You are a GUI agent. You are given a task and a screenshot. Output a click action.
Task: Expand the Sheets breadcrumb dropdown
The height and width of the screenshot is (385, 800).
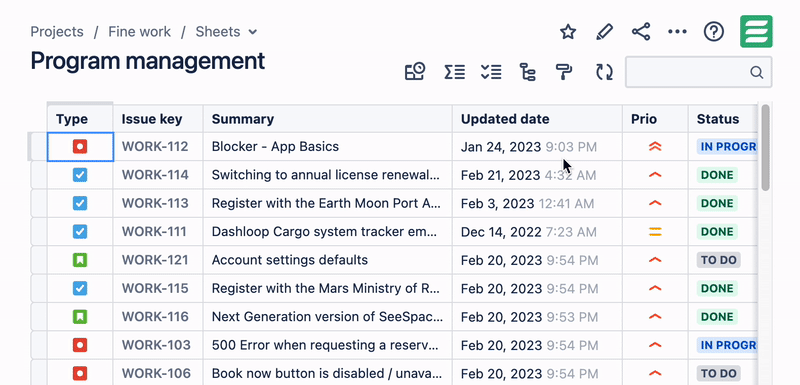click(x=253, y=32)
